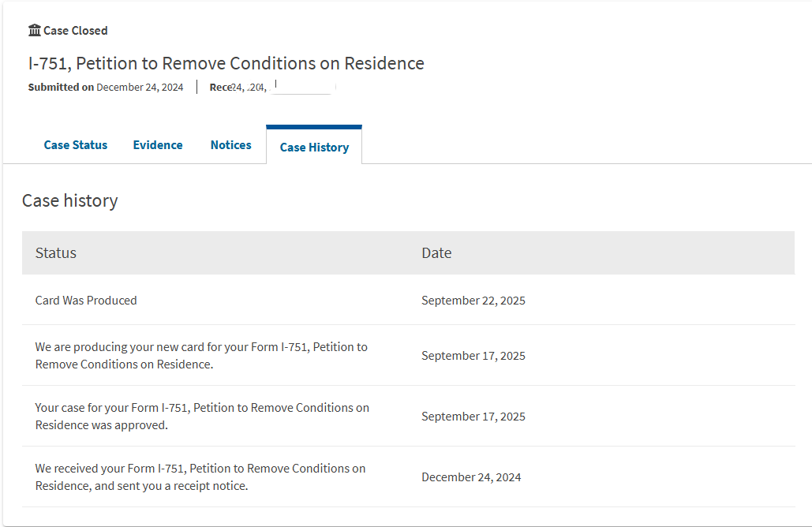Select the Card Was Produced status row
The image size is (812, 527).
point(86,301)
